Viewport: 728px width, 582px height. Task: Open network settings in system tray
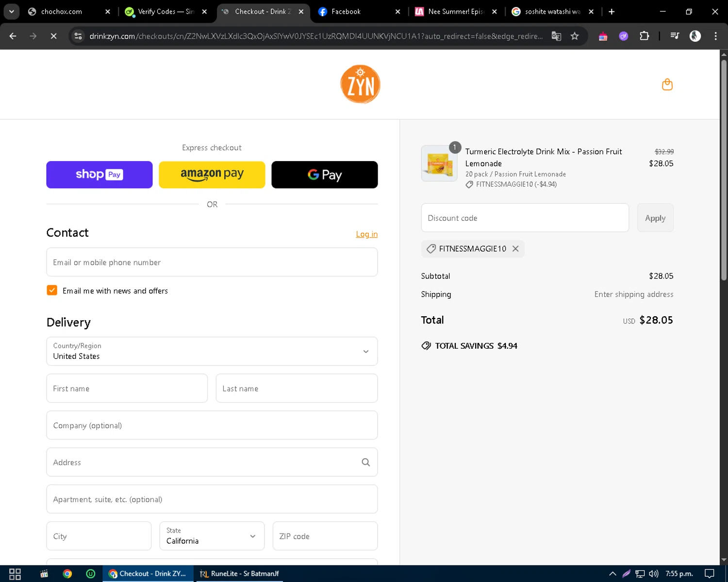(640, 574)
